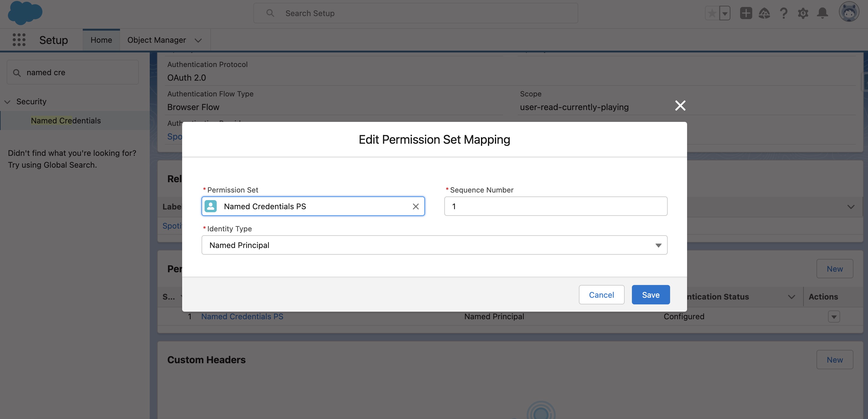Click the Custom Headers section heading
The height and width of the screenshot is (419, 868).
(206, 360)
